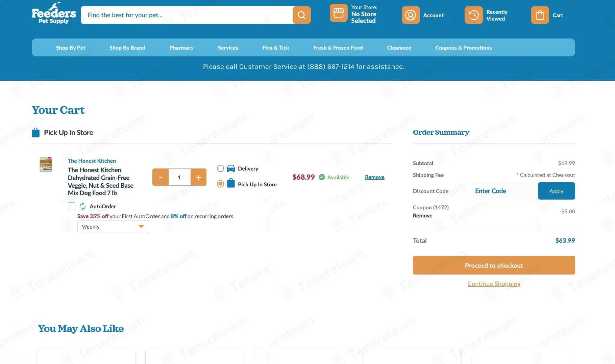This screenshot has height=364, width=615.
Task: Increase quantity with the plus button
Action: click(198, 177)
